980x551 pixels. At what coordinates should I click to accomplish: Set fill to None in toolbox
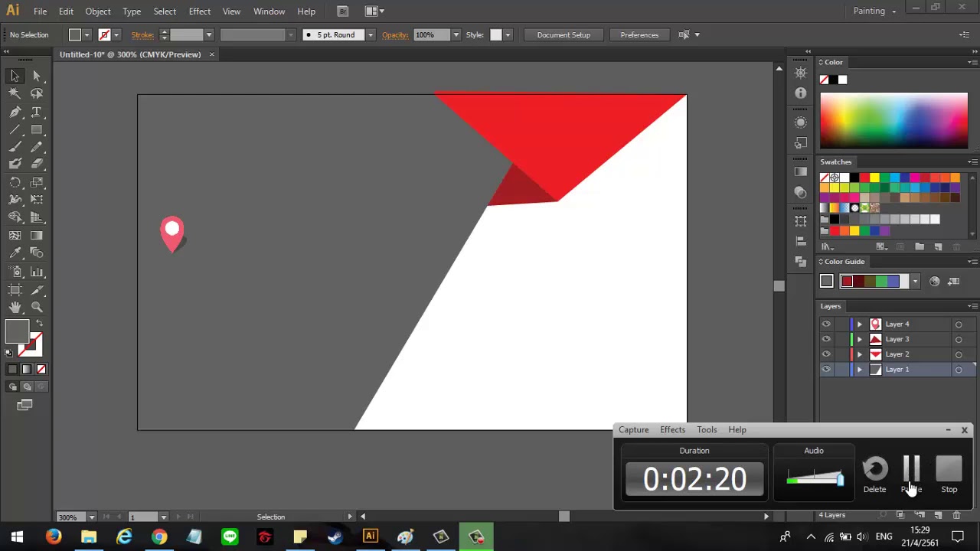point(41,369)
